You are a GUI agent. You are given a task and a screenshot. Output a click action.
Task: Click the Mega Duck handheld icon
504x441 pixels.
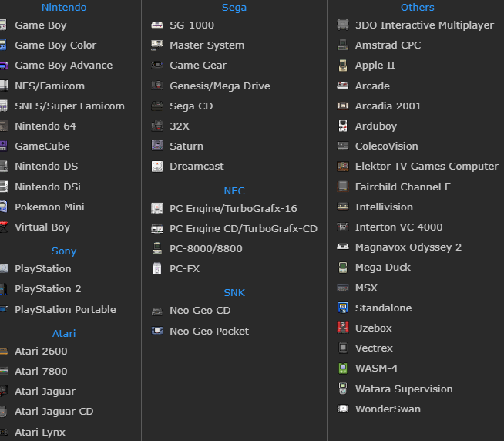343,268
